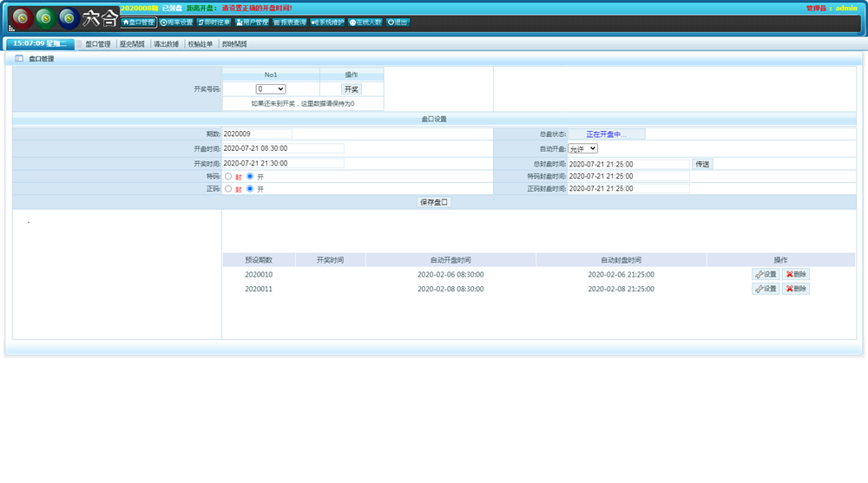Open 赔率设置 in the top toolbar
The width and height of the screenshot is (868, 483).
point(177,23)
